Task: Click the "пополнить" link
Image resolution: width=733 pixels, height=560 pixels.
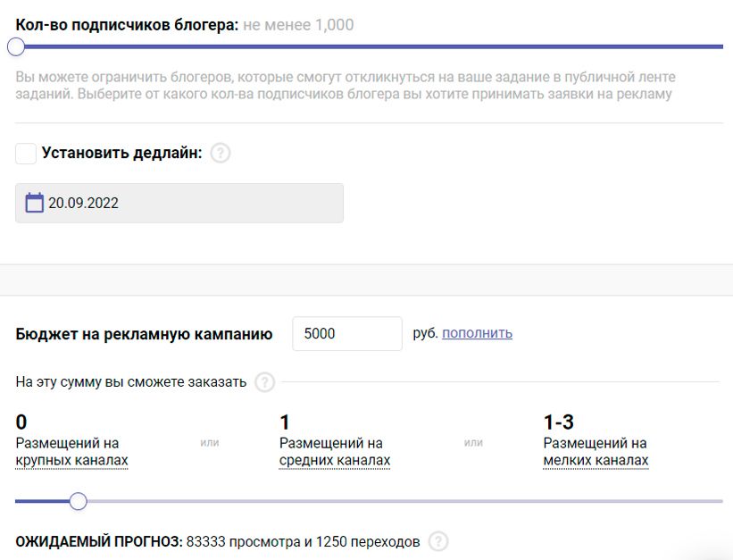Action: [477, 333]
